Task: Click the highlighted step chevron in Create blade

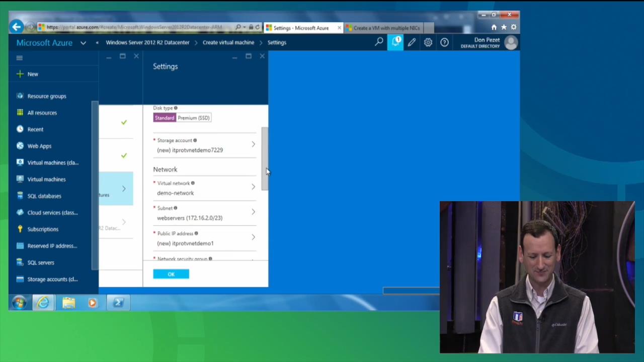Action: click(124, 189)
